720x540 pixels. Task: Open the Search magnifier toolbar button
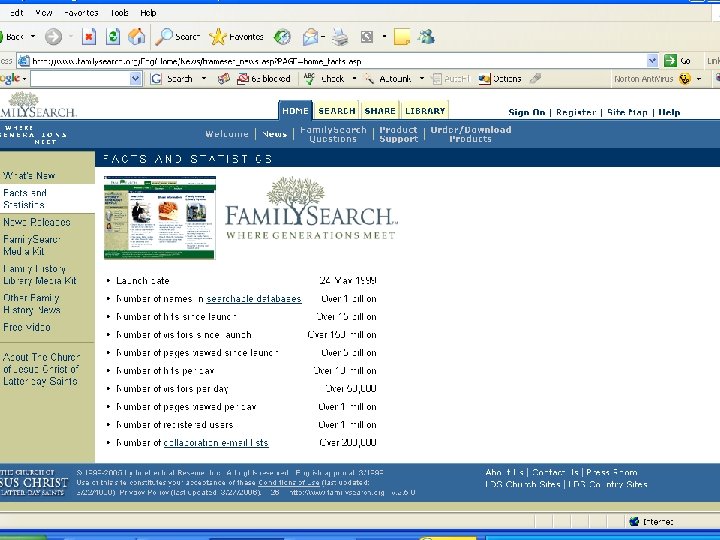click(177, 37)
